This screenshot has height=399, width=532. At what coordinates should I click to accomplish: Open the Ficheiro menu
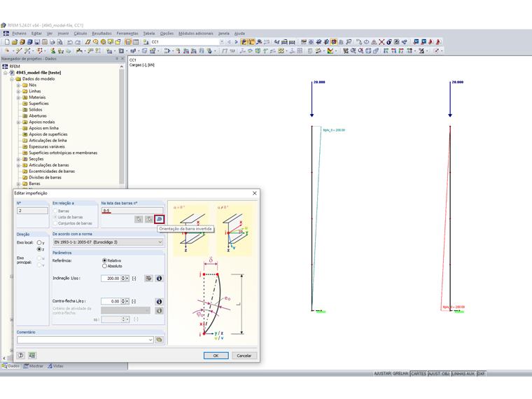[20, 34]
